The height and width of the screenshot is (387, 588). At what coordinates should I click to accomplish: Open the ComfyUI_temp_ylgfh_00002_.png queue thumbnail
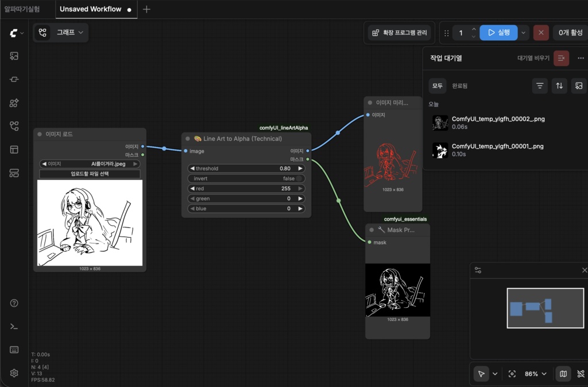(x=440, y=122)
